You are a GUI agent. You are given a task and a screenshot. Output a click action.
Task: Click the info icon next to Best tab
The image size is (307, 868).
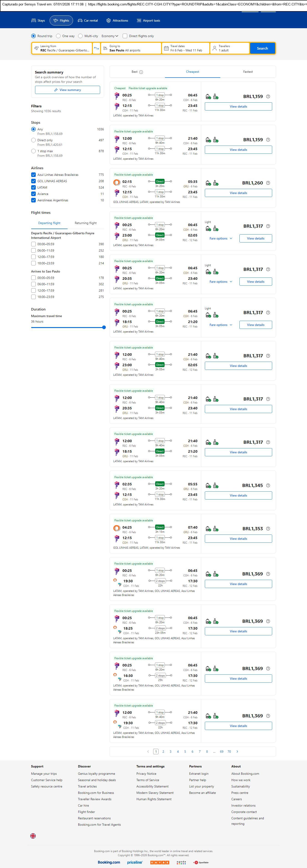(141, 72)
